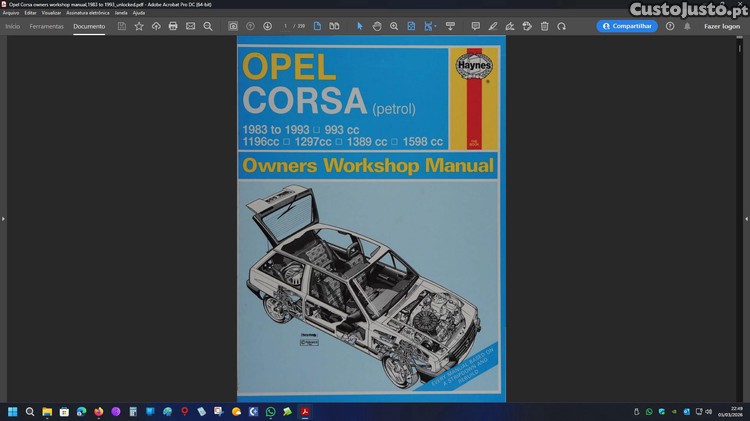
Task: Go to next page with down arrow
Action: pyautogui.click(x=267, y=26)
